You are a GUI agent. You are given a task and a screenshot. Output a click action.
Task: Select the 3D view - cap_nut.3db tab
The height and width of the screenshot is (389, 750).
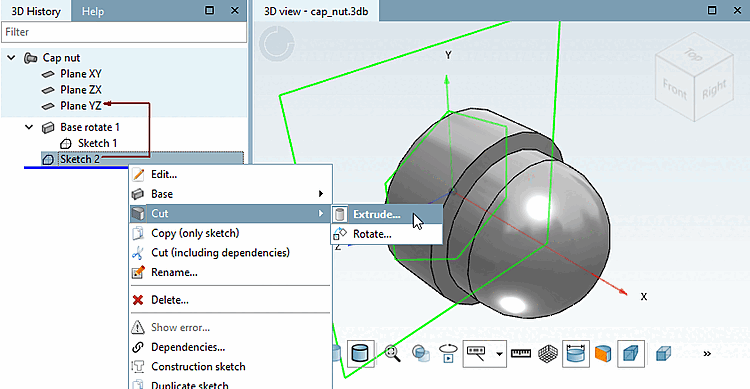click(x=316, y=11)
